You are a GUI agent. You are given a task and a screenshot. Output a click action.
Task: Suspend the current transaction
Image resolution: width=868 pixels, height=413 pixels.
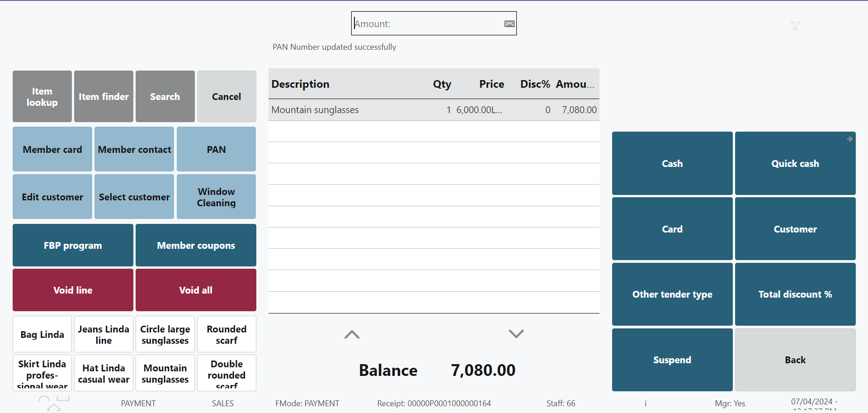pyautogui.click(x=672, y=360)
